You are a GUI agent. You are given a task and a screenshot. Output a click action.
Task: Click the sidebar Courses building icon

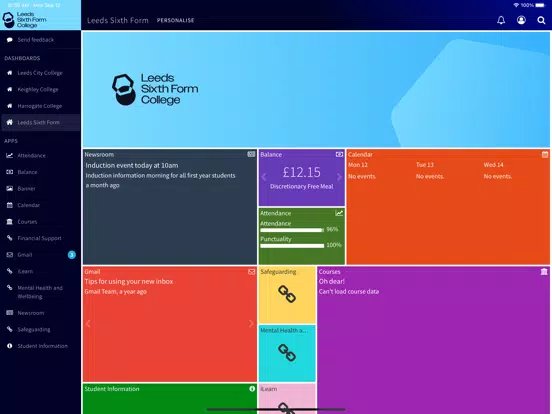10,221
